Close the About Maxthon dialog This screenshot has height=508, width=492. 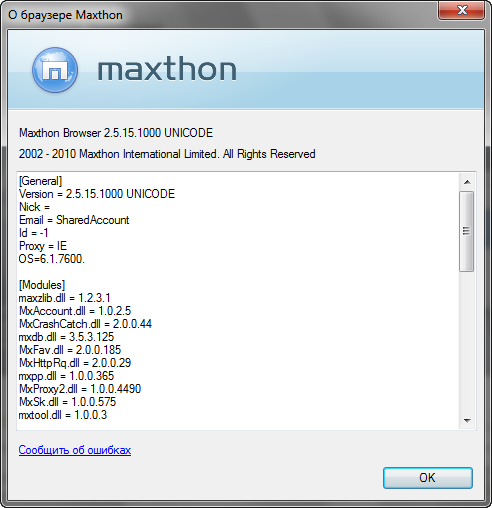tap(461, 10)
